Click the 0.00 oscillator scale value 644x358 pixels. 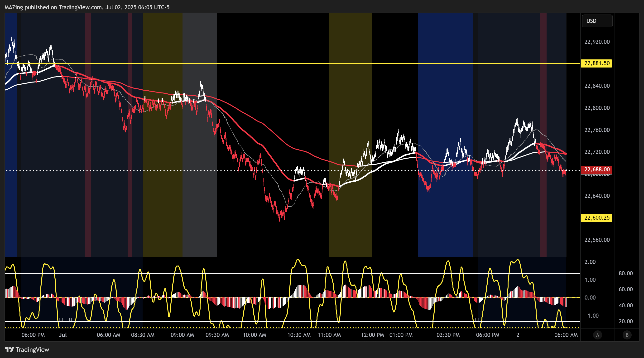click(x=590, y=297)
